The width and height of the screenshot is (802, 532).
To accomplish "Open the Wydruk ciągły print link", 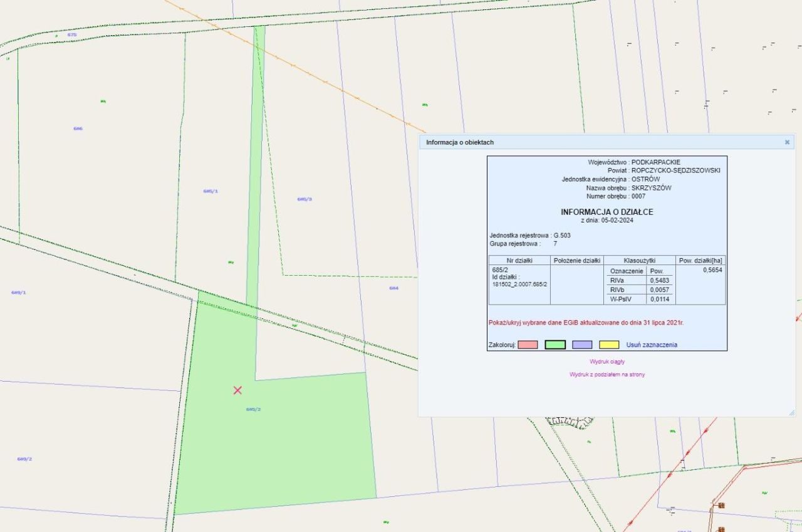I will pos(607,362).
